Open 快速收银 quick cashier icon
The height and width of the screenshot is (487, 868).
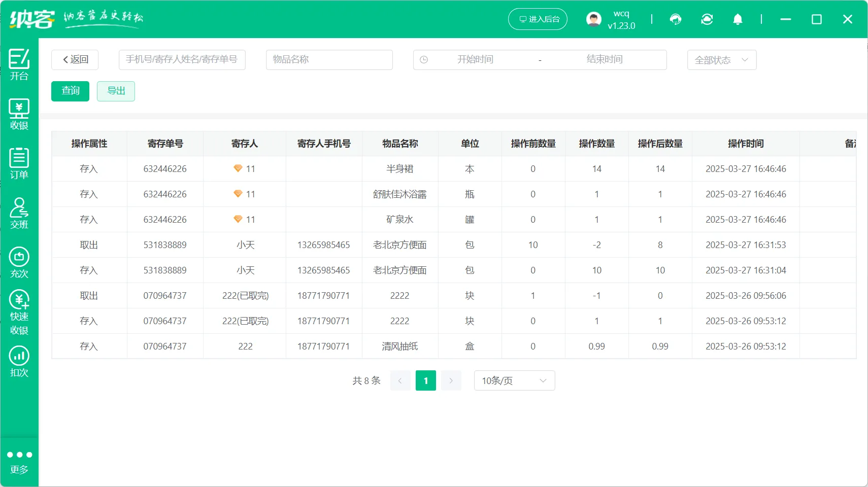(x=19, y=312)
